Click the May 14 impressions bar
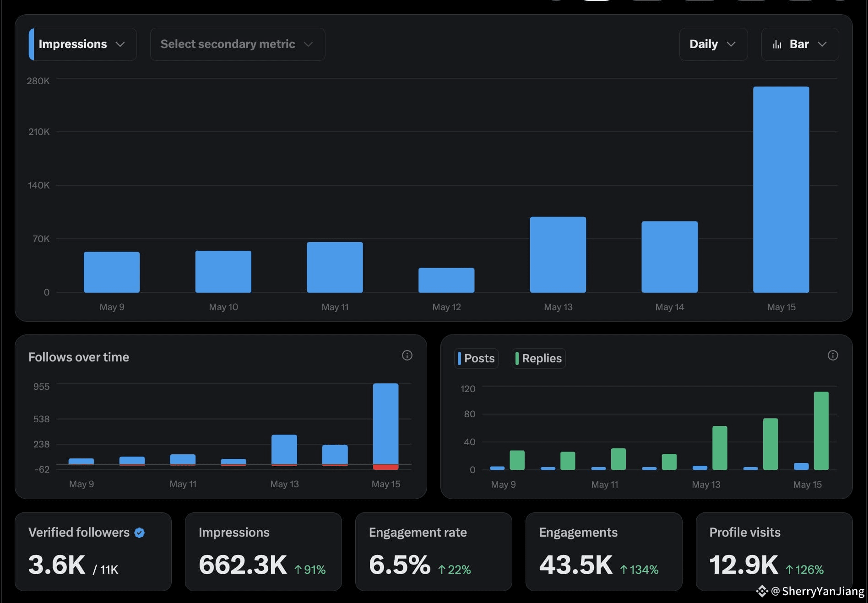Image resolution: width=868 pixels, height=603 pixels. click(x=669, y=257)
